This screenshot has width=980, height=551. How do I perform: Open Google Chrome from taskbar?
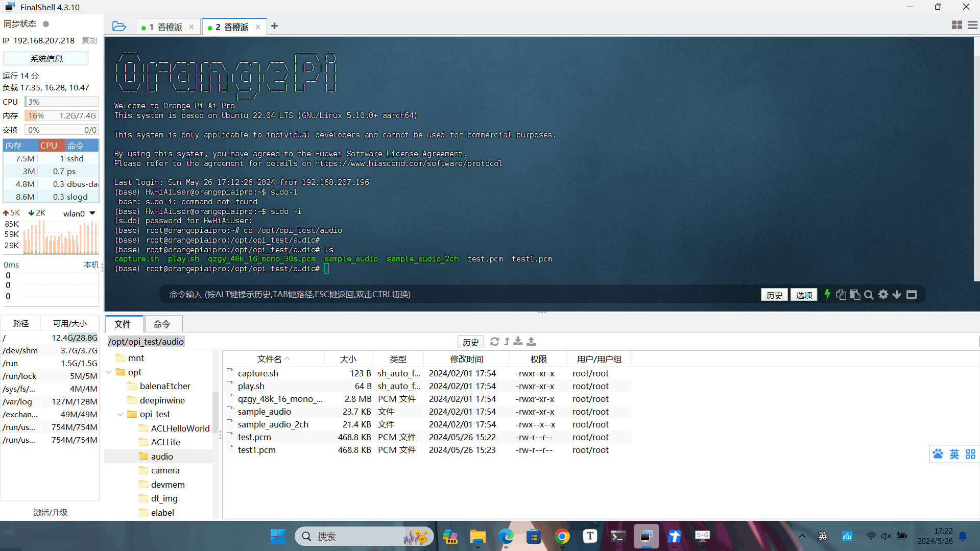pyautogui.click(x=562, y=536)
